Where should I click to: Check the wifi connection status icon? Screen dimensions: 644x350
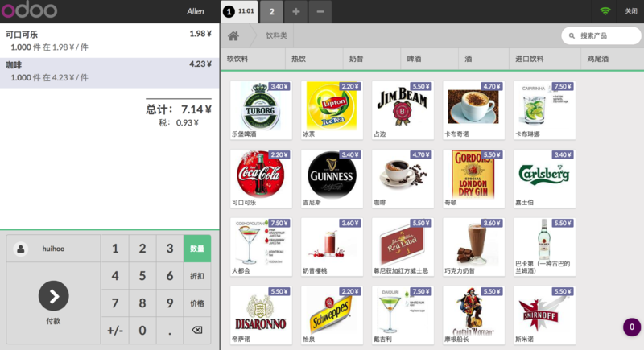(605, 11)
